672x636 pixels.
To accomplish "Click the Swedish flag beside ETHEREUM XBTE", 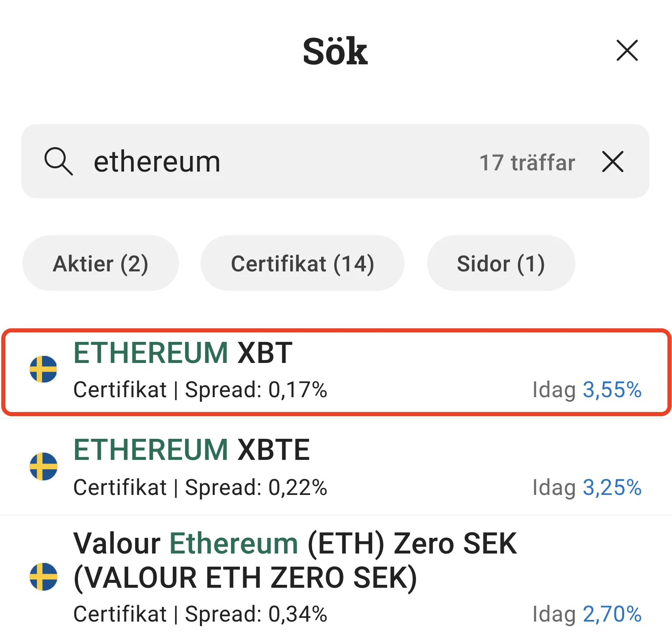I will pyautogui.click(x=43, y=466).
